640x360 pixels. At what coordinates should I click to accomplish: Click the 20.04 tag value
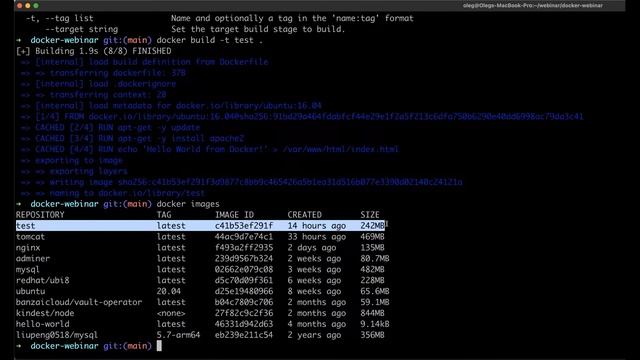(x=169, y=291)
